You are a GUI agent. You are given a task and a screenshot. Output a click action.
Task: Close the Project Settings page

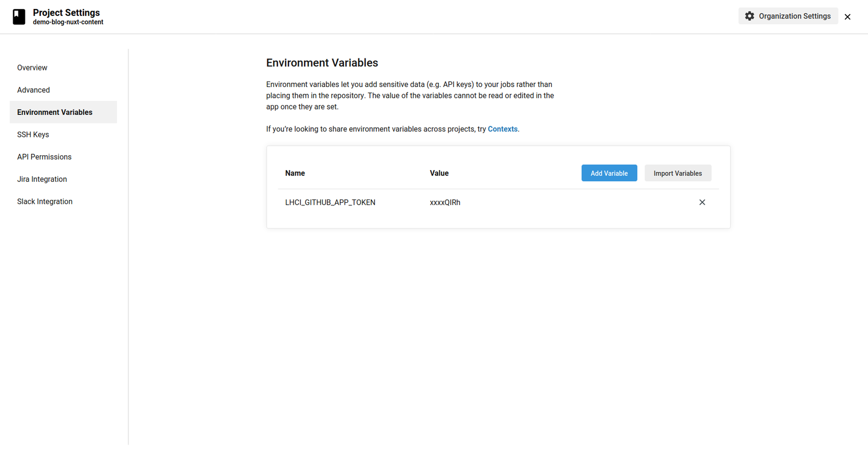coord(847,17)
